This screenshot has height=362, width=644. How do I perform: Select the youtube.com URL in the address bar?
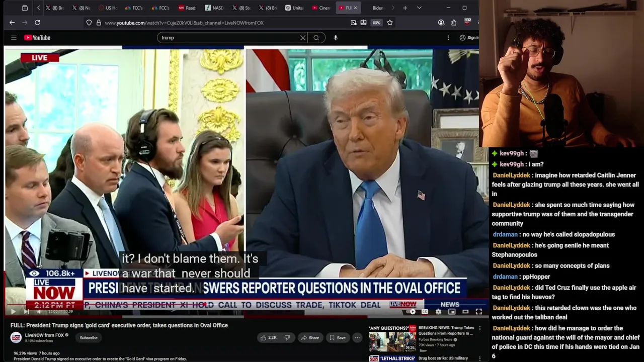(x=184, y=23)
